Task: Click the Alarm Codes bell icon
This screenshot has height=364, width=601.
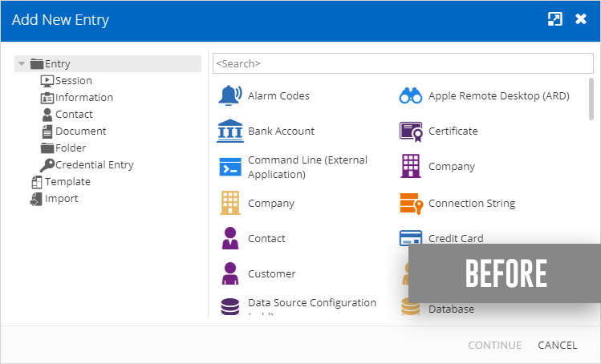Action: click(x=230, y=95)
